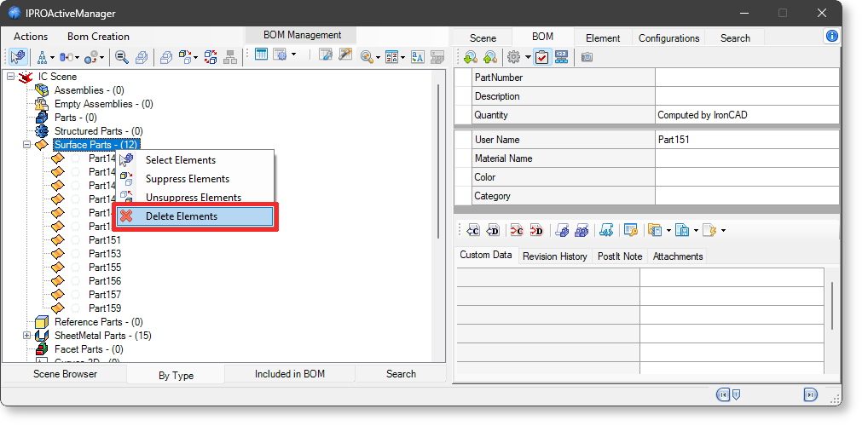Screen dimensions: 868x426
Task: Click the green up-arrow export icon
Action: point(489,56)
